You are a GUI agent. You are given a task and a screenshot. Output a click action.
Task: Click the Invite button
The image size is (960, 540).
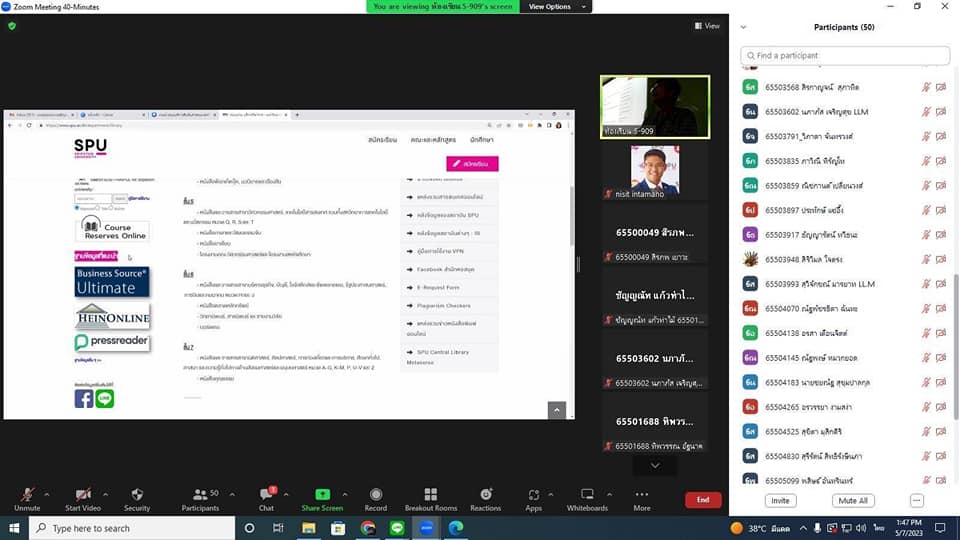point(780,500)
